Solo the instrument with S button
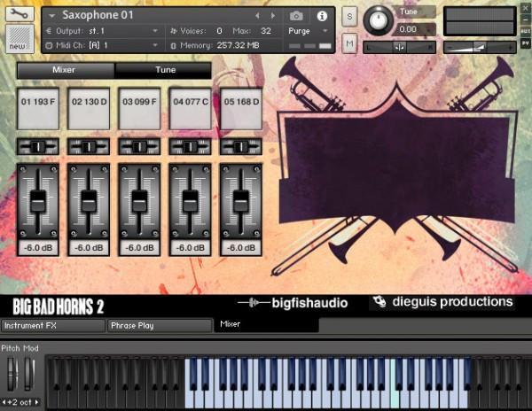The width and height of the screenshot is (532, 411). (348, 18)
